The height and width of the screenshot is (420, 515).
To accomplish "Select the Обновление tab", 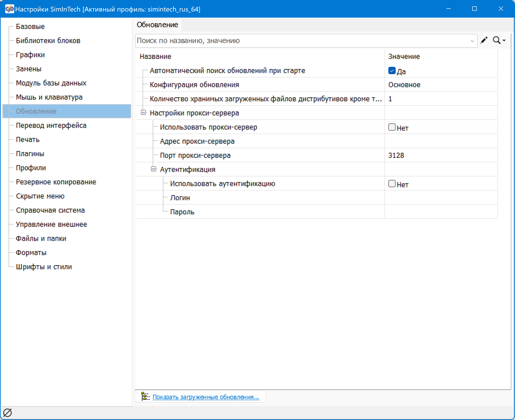I will click(157, 25).
